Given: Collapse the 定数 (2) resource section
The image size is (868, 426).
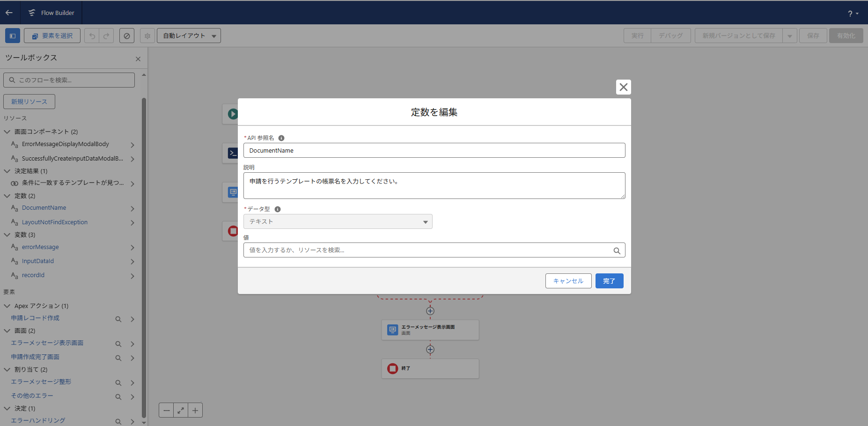Looking at the screenshot, I should [x=7, y=196].
